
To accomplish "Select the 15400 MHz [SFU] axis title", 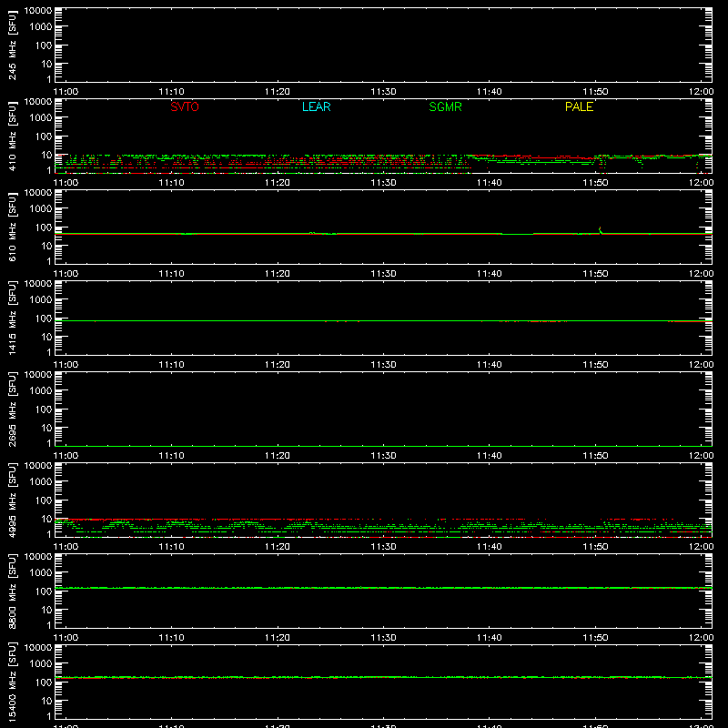I will tap(12, 682).
